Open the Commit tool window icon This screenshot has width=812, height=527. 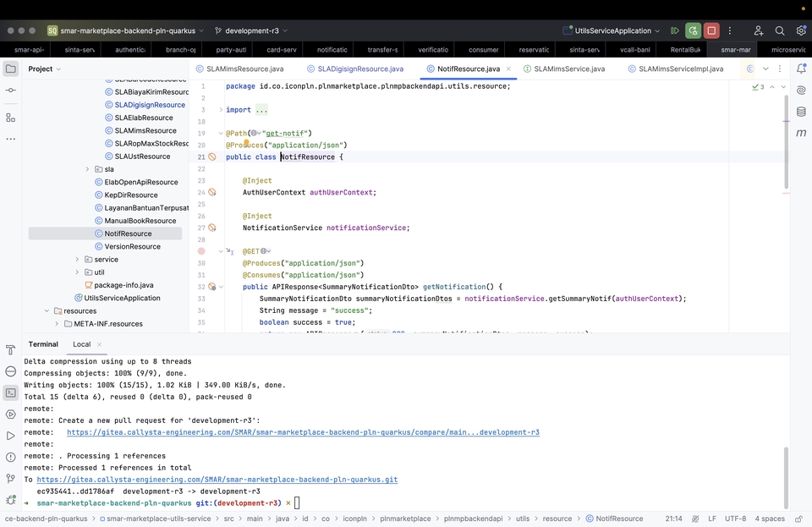[x=10, y=90]
